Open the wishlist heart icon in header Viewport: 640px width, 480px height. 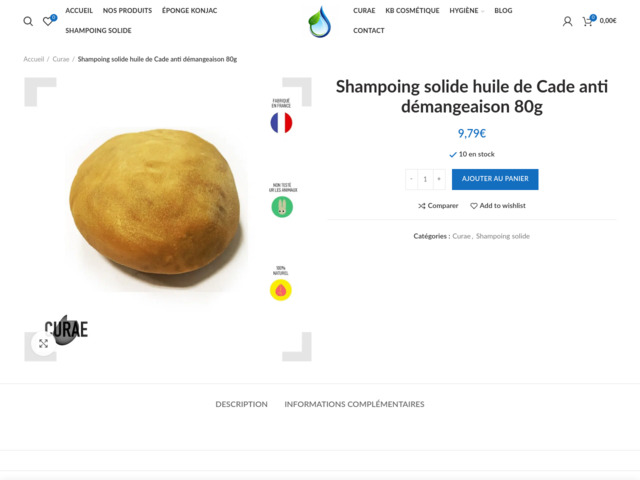point(48,21)
